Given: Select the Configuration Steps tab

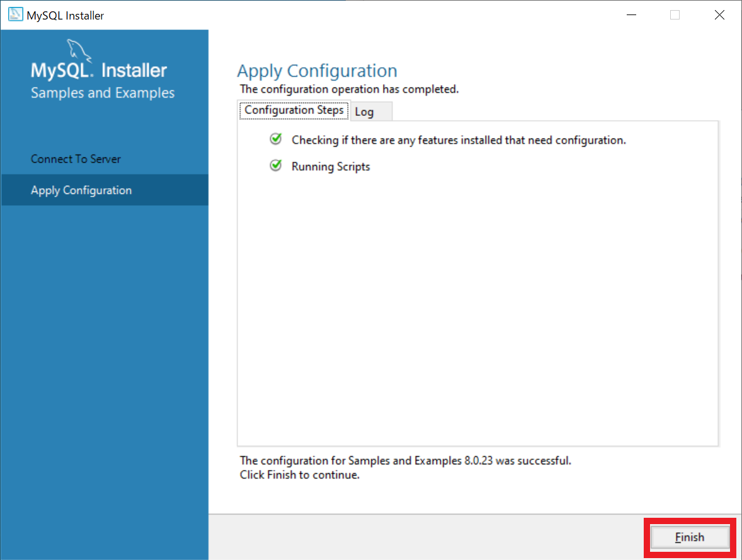Looking at the screenshot, I should pyautogui.click(x=294, y=110).
